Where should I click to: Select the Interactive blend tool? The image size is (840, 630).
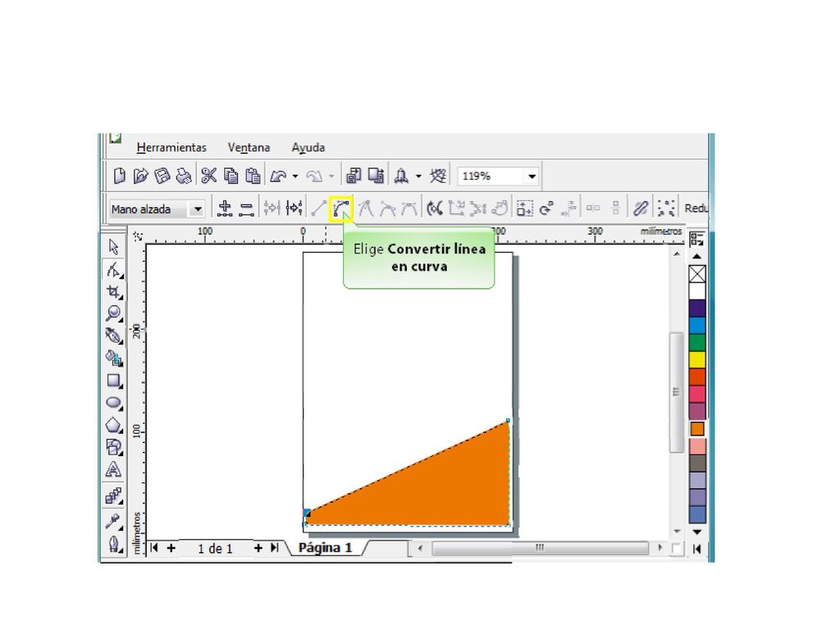click(113, 496)
